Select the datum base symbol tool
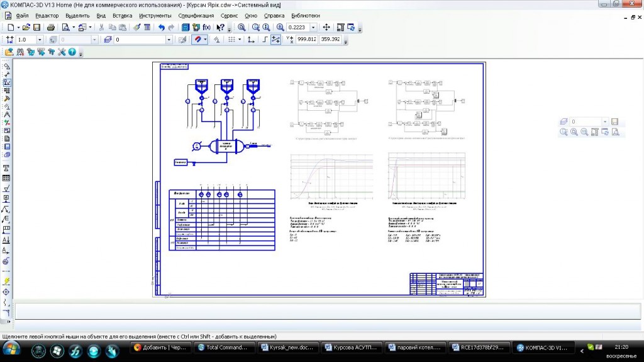 [6, 199]
